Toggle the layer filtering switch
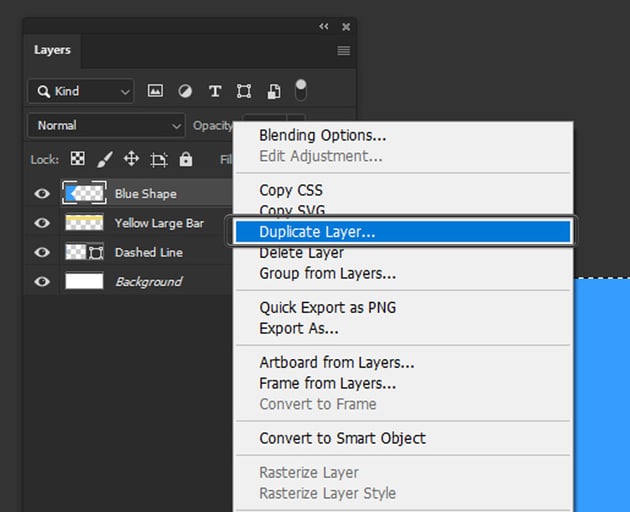Screen dimensions: 630x512 pyautogui.click(x=301, y=90)
